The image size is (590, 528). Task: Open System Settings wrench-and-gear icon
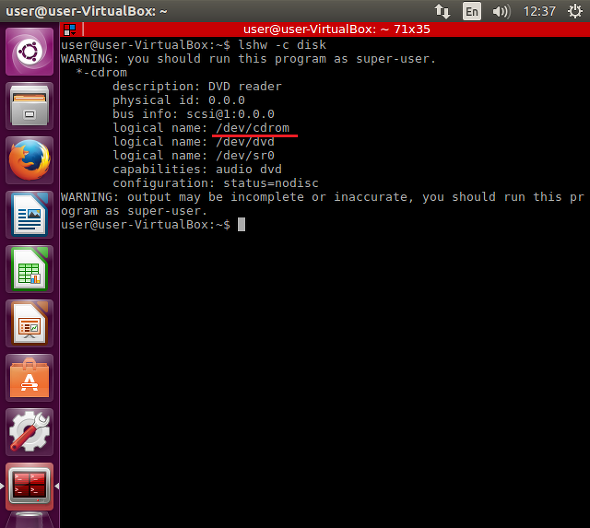[x=29, y=432]
